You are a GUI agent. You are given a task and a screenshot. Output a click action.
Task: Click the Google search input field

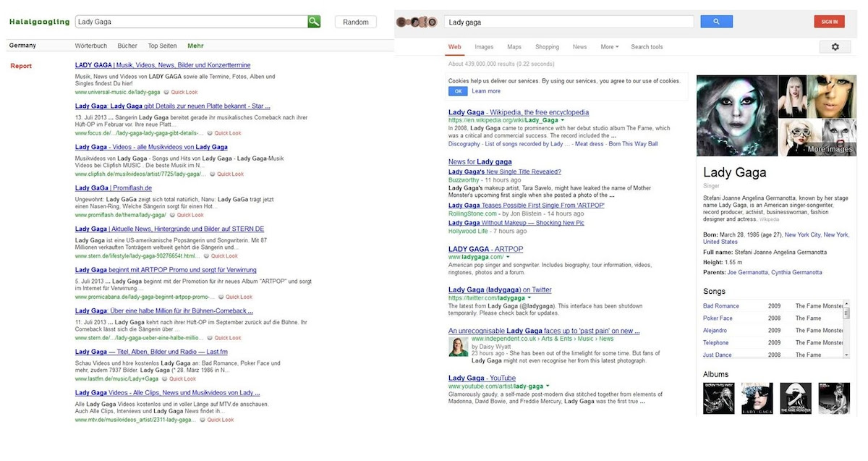tap(569, 22)
